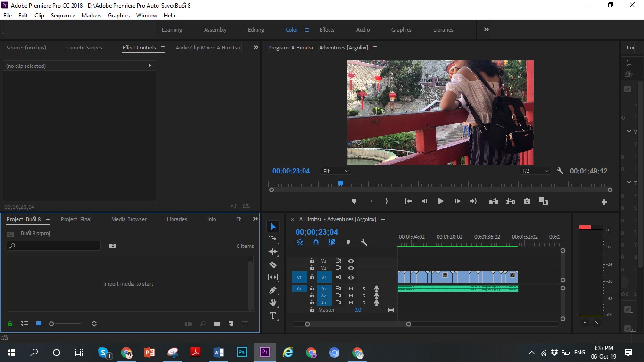Open the 1/2 playback resolution dropdown
Screen dimensions: 644x362
point(535,171)
